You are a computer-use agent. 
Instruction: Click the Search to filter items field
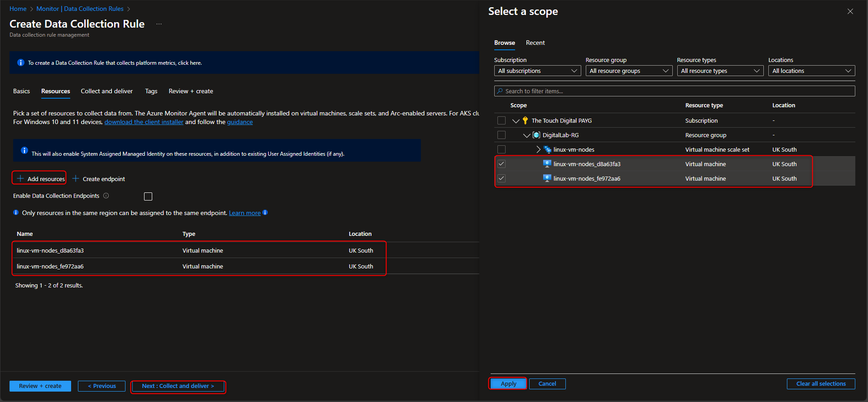[675, 91]
